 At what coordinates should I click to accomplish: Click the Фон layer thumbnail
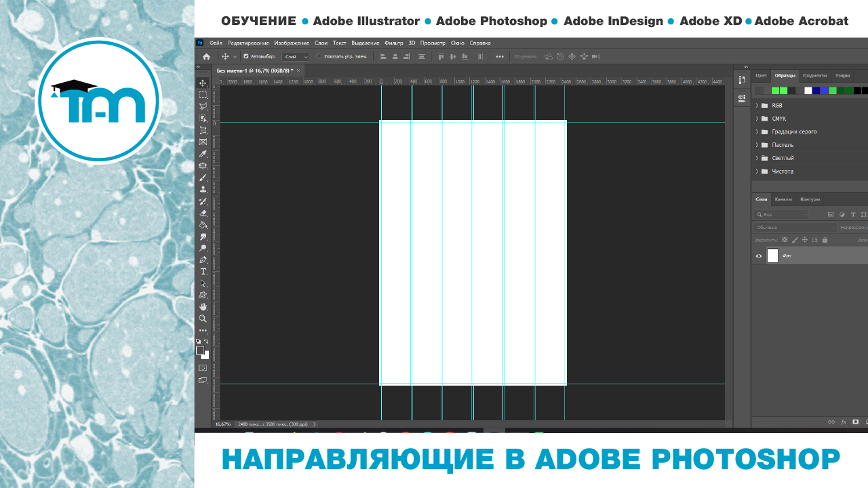772,256
